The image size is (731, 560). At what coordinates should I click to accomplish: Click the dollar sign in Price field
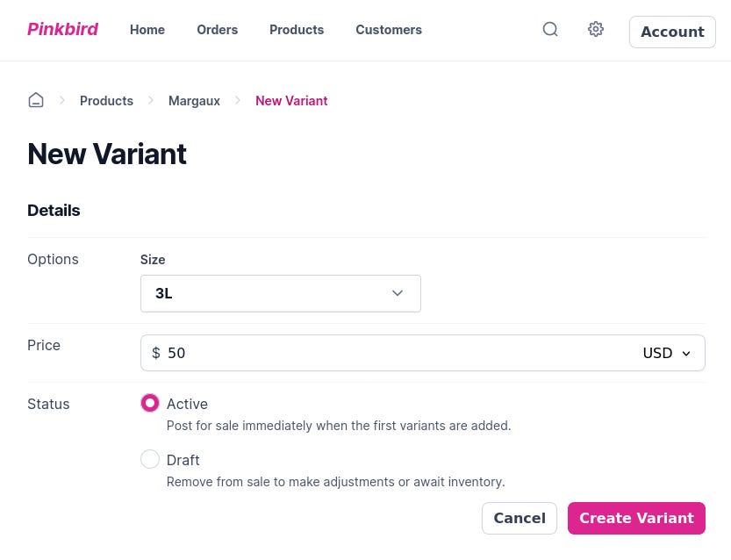156,353
